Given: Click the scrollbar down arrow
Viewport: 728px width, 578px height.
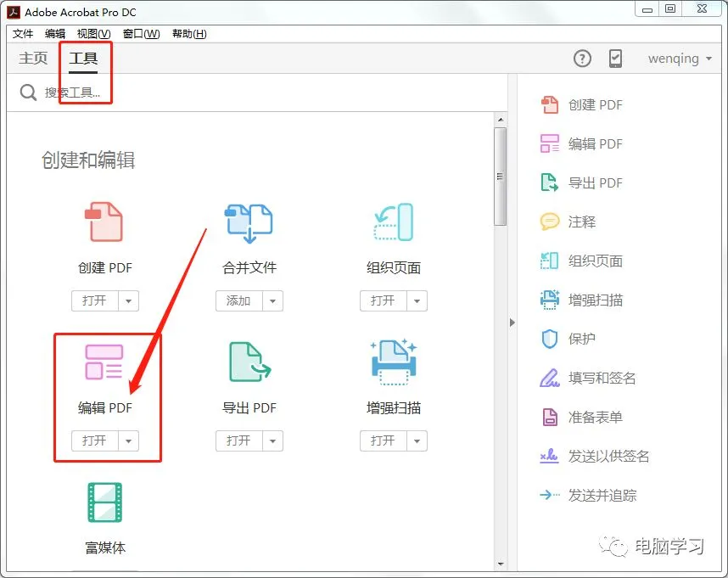Looking at the screenshot, I should 501,564.
